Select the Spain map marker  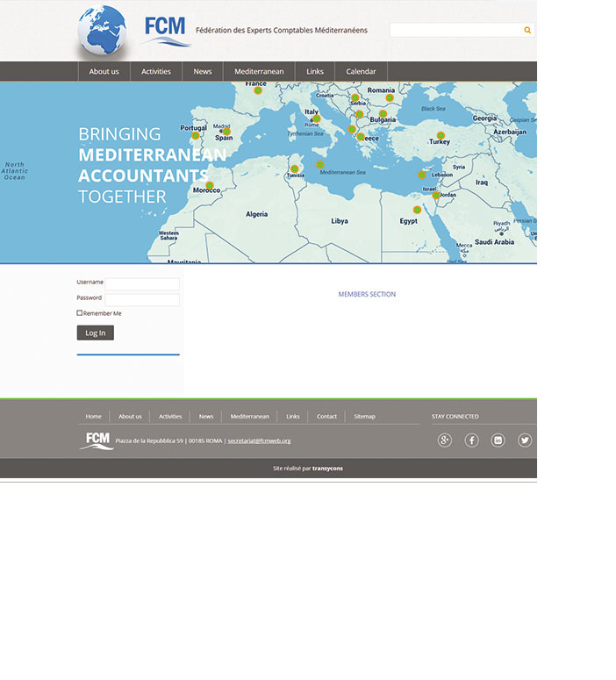click(x=226, y=132)
